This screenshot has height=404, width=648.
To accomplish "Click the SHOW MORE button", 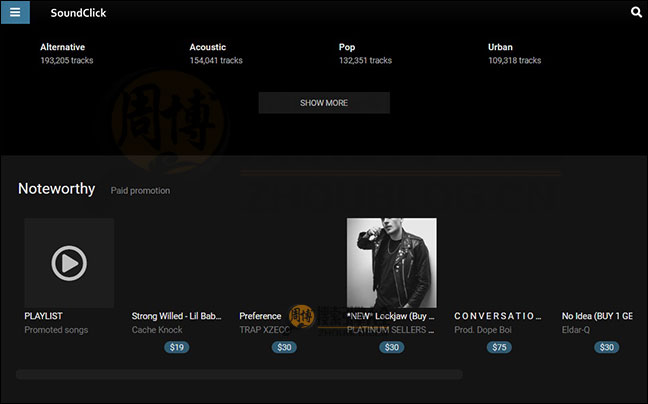I will 324,103.
